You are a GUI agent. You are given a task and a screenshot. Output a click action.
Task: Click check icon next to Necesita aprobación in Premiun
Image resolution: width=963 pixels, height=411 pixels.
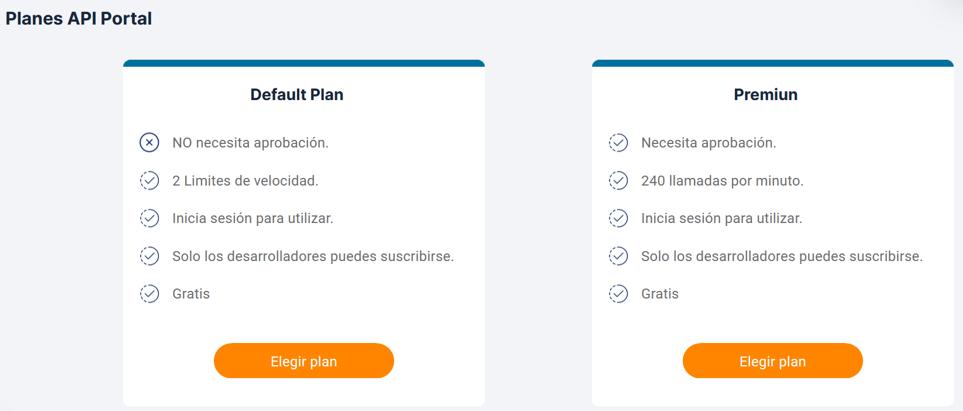pos(618,143)
